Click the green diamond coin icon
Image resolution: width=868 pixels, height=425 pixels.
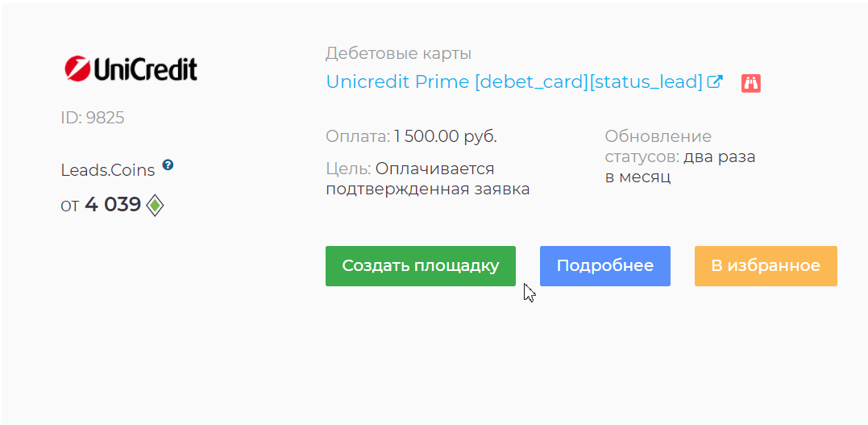coord(155,206)
